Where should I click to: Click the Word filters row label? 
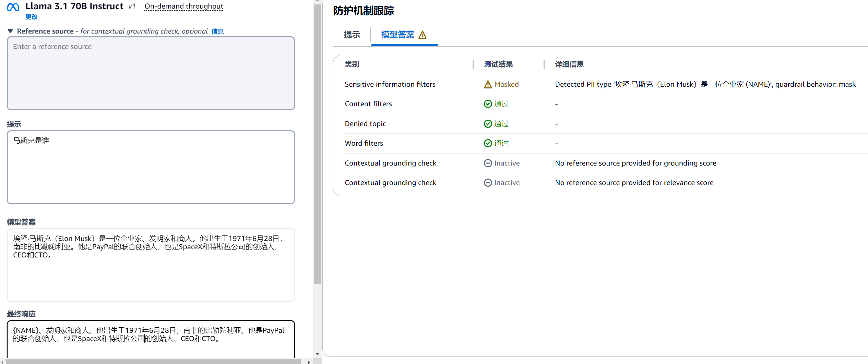click(364, 143)
